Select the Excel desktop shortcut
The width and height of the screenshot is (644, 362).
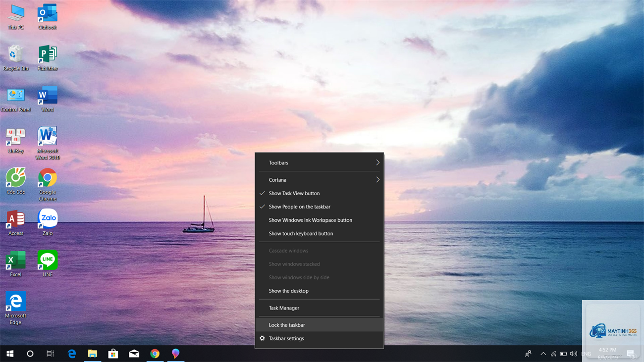click(16, 264)
